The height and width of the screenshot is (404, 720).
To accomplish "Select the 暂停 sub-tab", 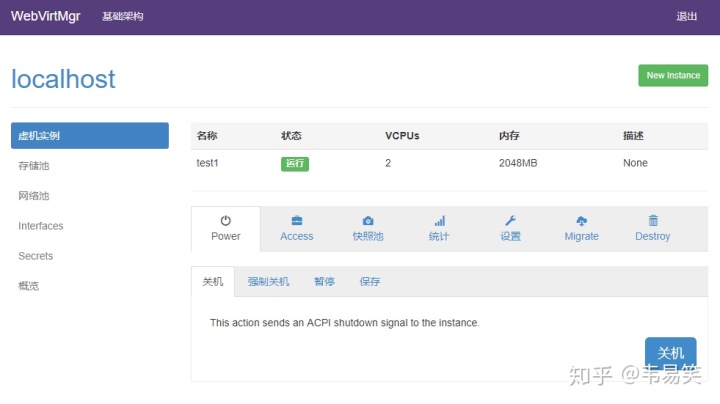I will click(x=324, y=281).
